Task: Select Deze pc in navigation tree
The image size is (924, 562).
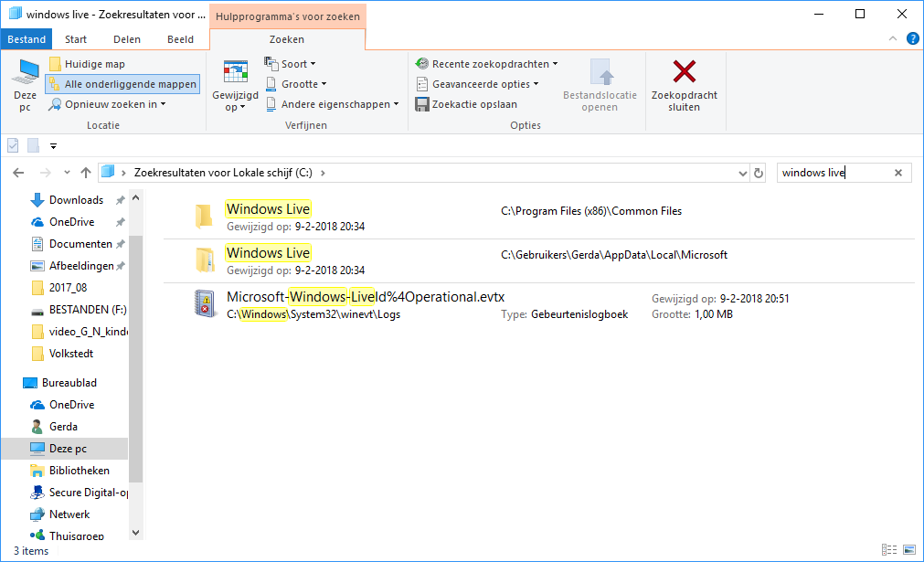Action: [x=68, y=449]
